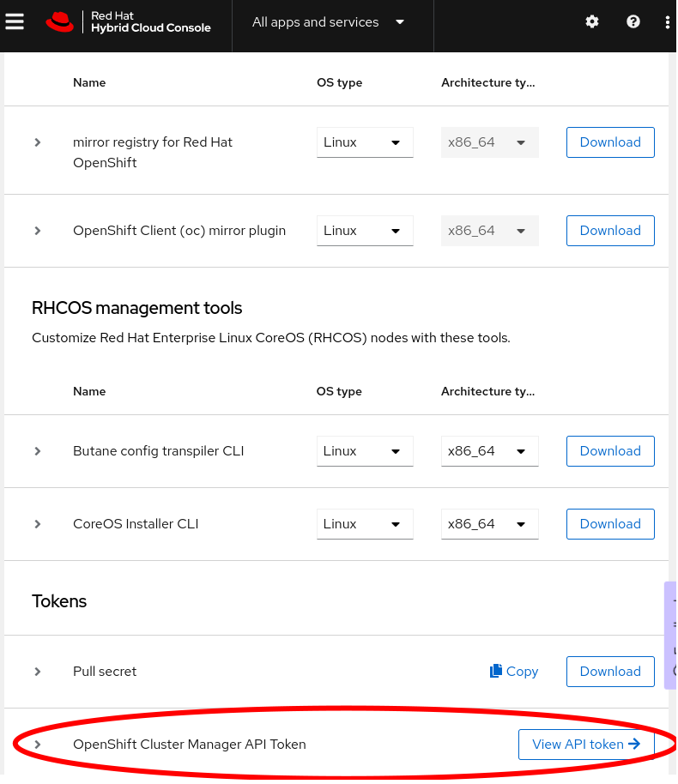The image size is (678, 784).
Task: Open architecture dropdown for CoreOS Installer CLI
Action: click(489, 524)
